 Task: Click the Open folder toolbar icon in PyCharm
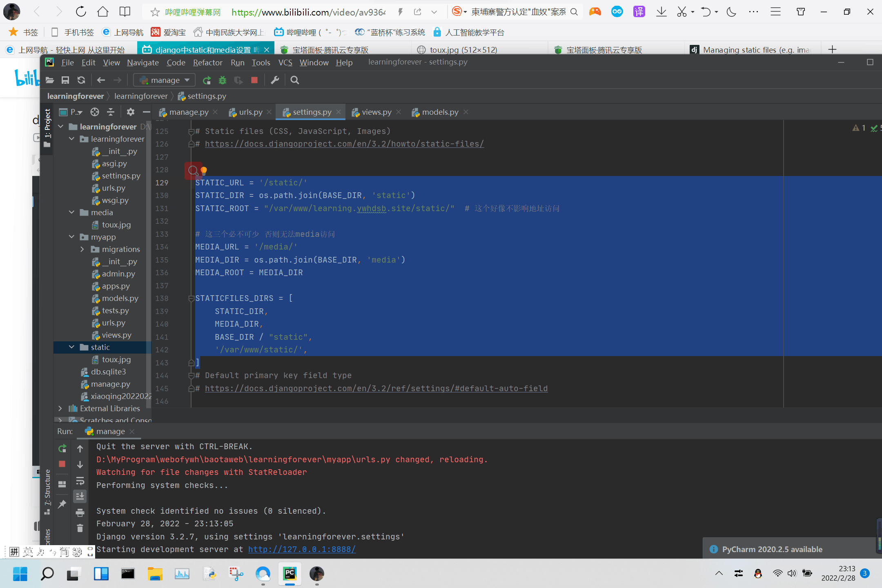tap(50, 80)
